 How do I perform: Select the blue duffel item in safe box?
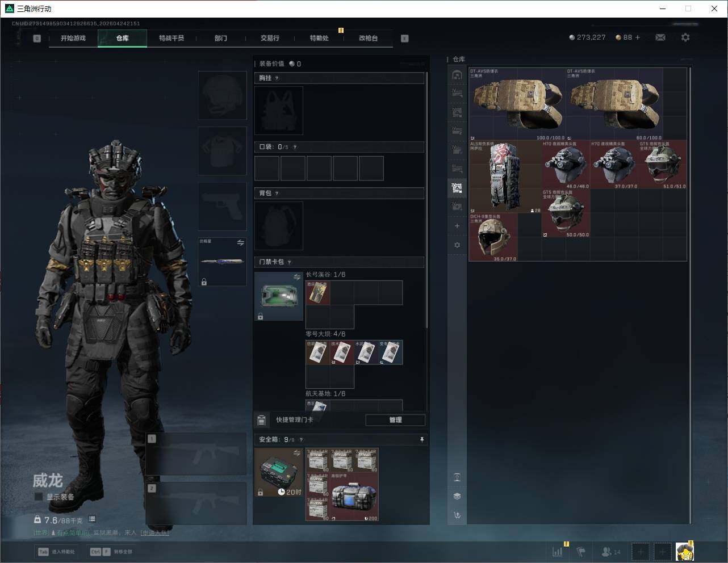click(x=354, y=497)
